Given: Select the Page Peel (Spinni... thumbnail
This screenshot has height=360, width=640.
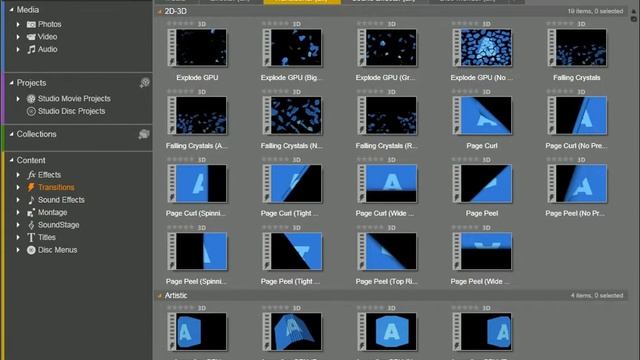Looking at the screenshot, I should [x=197, y=251].
